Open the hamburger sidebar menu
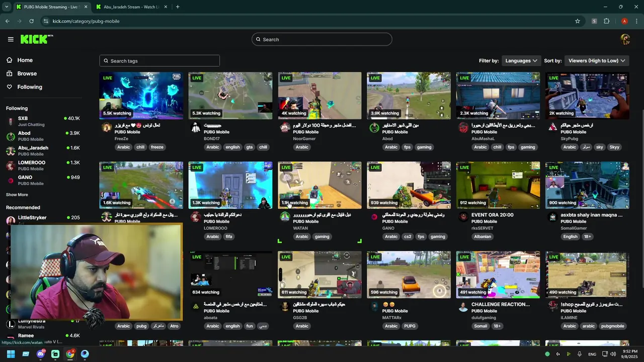This screenshot has height=362, width=644. (x=11, y=39)
